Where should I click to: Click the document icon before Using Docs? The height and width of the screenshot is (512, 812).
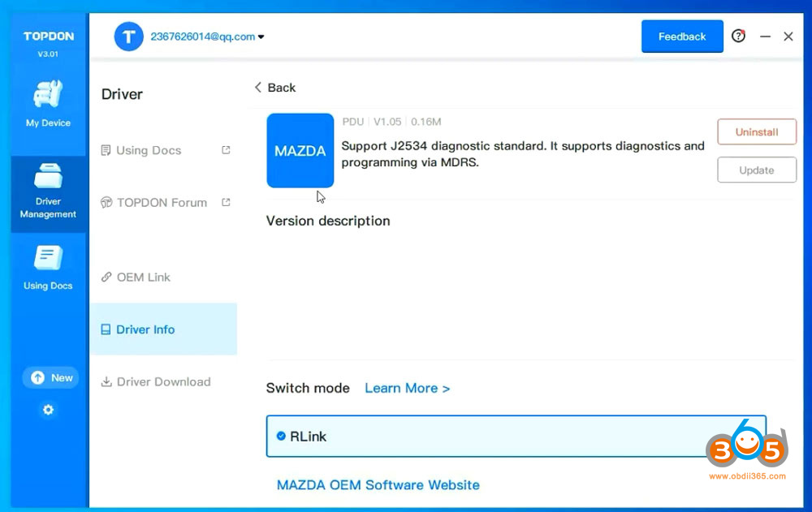[x=106, y=150]
